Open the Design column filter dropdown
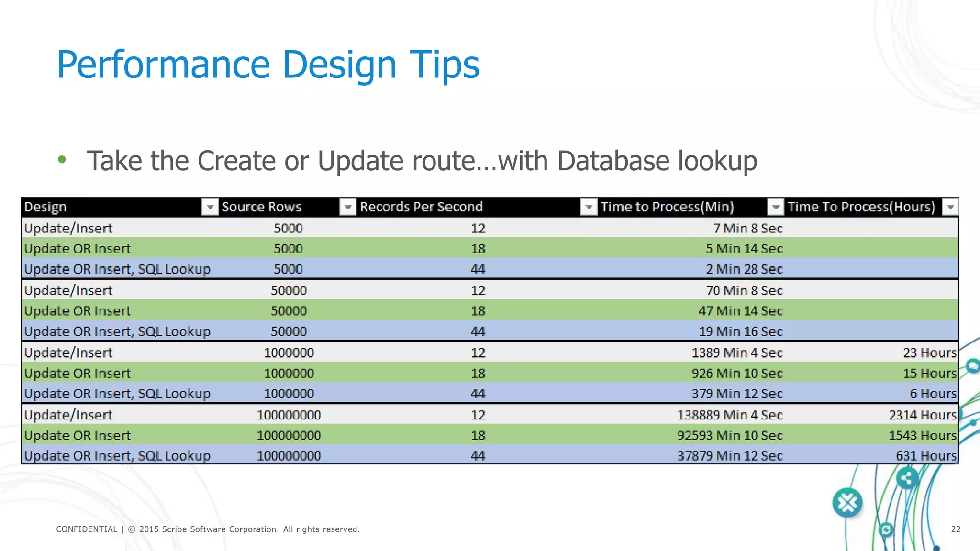This screenshot has width=980, height=551. pos(210,207)
